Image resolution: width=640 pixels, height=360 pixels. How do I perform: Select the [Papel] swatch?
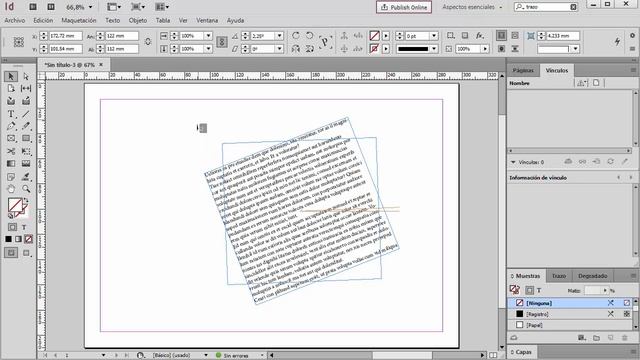click(569, 325)
